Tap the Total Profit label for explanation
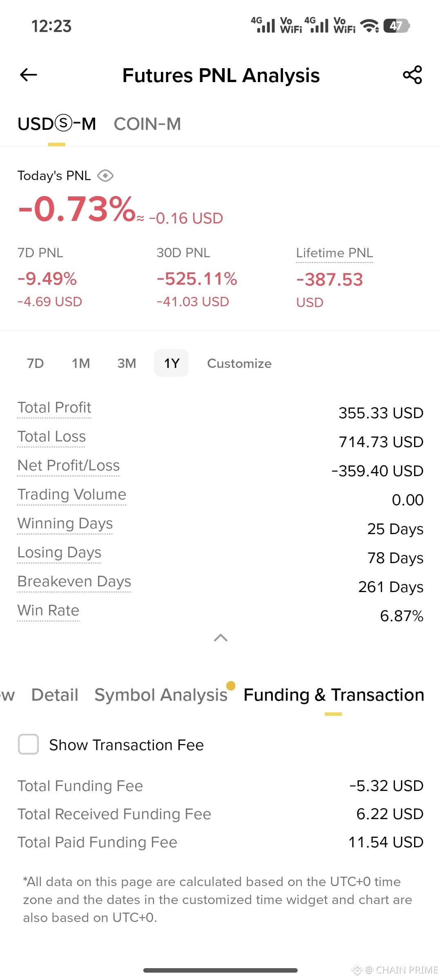441x980 pixels. (54, 407)
